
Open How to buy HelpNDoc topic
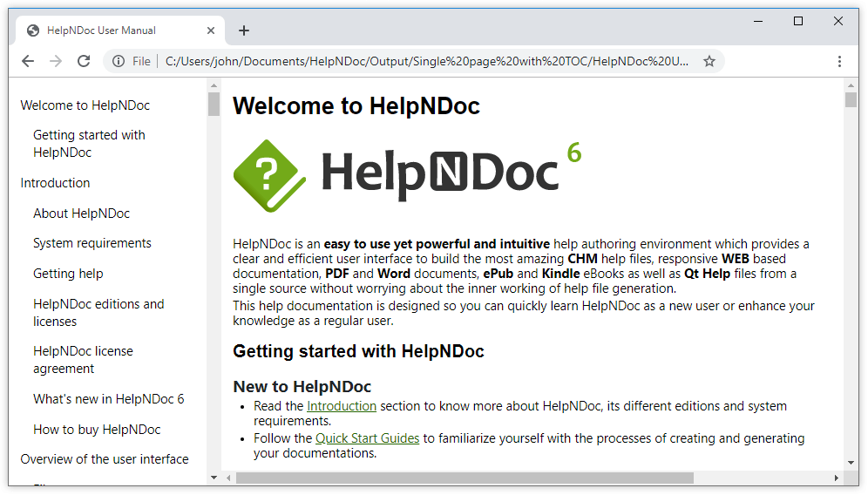pos(97,429)
